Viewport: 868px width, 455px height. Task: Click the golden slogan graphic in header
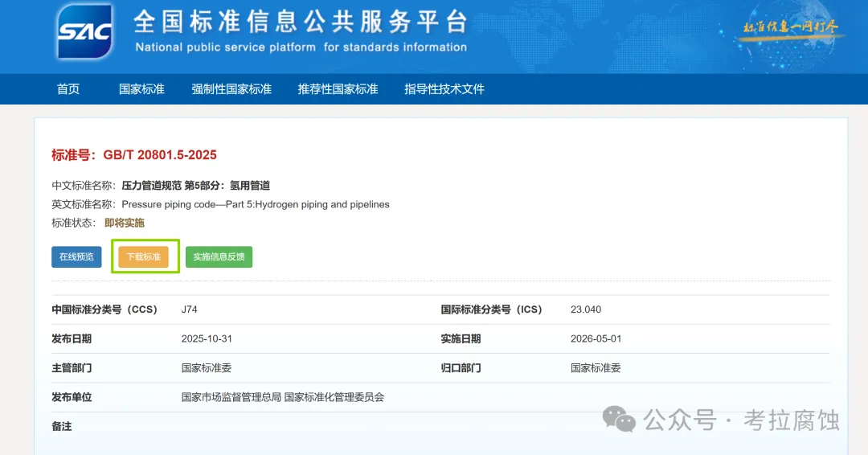pos(790,28)
